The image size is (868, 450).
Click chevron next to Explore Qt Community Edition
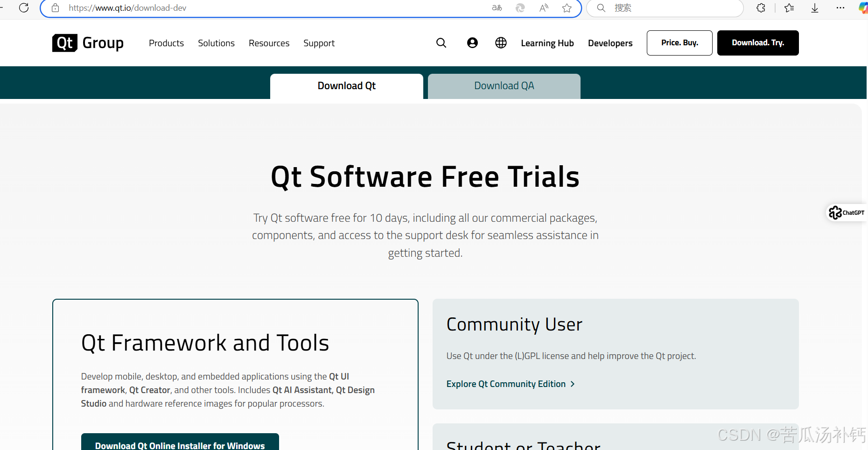click(573, 384)
